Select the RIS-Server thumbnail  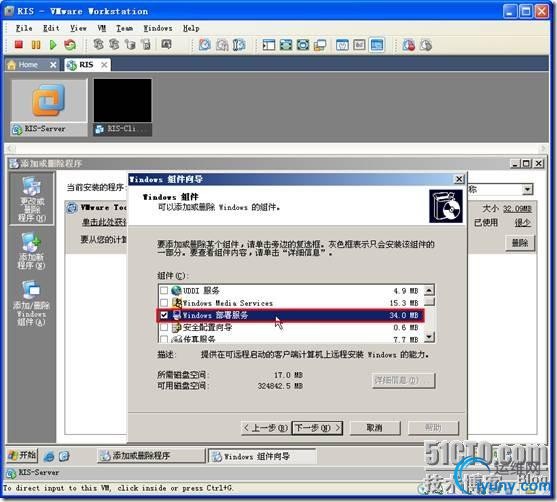(x=49, y=107)
